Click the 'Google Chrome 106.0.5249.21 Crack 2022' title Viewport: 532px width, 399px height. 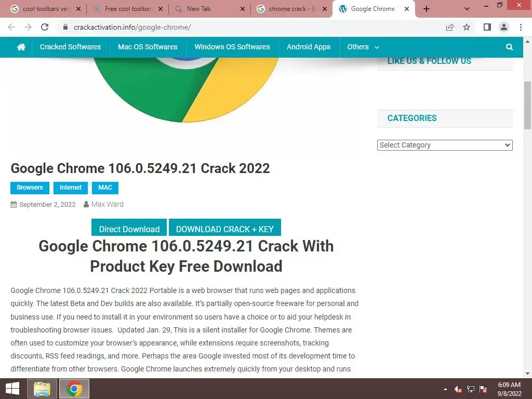click(140, 168)
